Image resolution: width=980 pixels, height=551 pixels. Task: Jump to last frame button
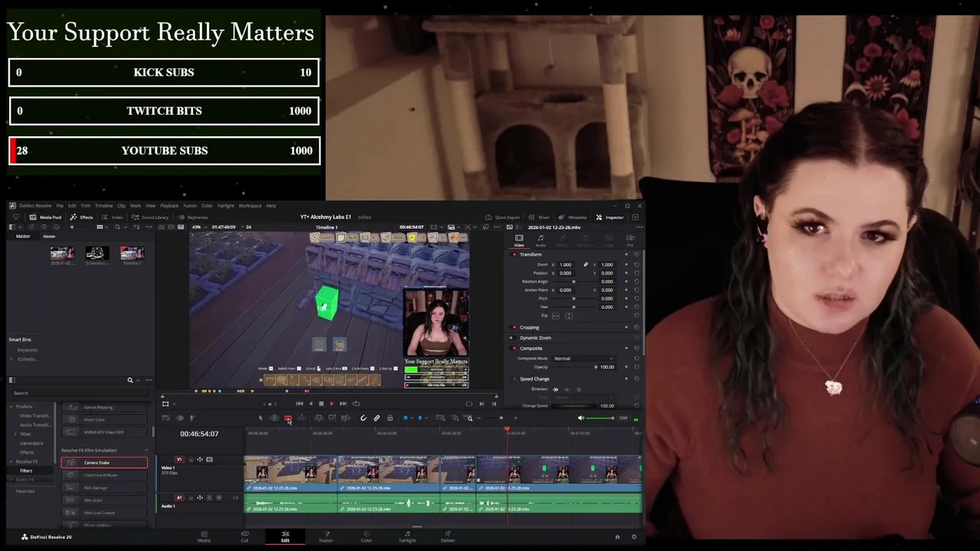[x=343, y=403]
